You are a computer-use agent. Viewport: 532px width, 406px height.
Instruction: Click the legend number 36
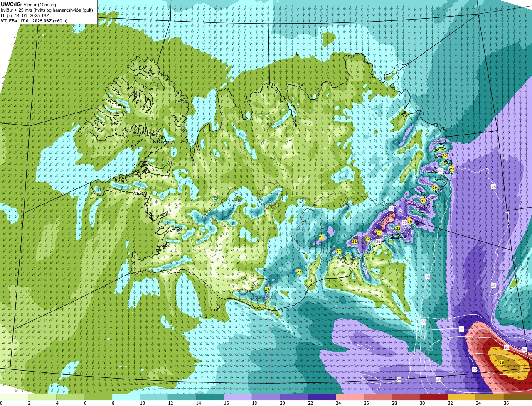coord(506,403)
